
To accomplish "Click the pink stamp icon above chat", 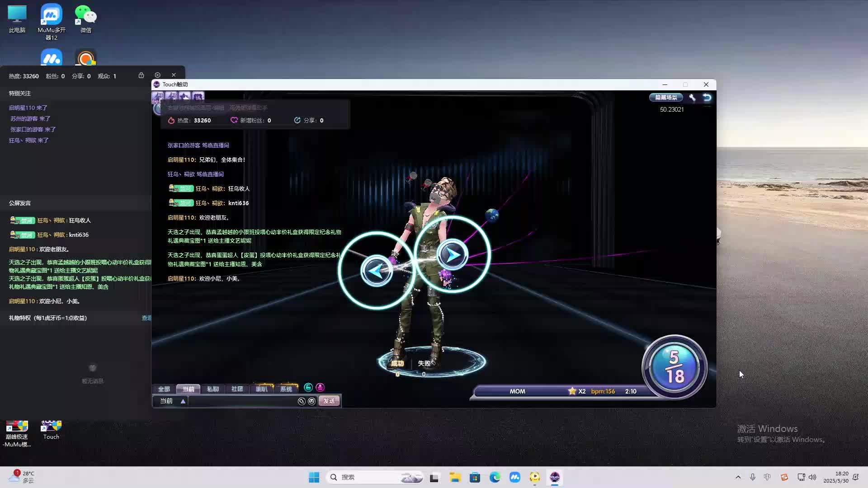I will coord(320,387).
